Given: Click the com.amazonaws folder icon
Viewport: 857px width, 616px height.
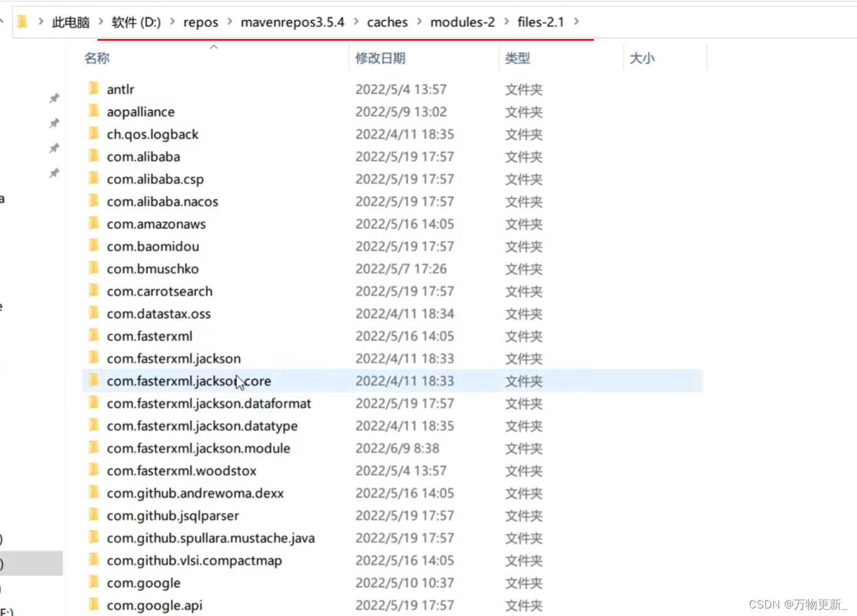Looking at the screenshot, I should [94, 224].
